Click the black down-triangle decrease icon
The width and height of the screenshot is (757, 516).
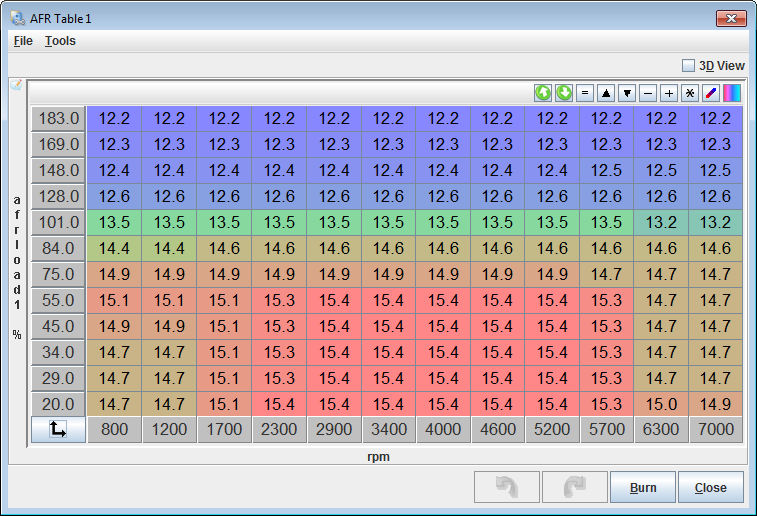(627, 93)
